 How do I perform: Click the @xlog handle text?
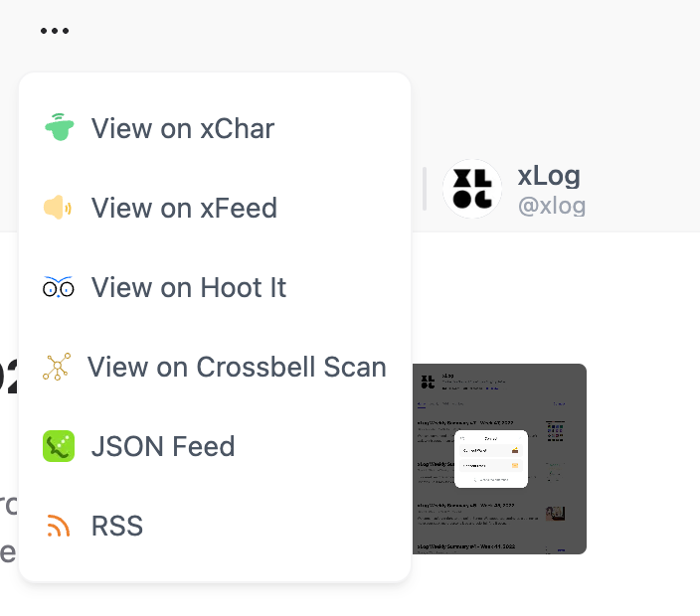pos(552,206)
